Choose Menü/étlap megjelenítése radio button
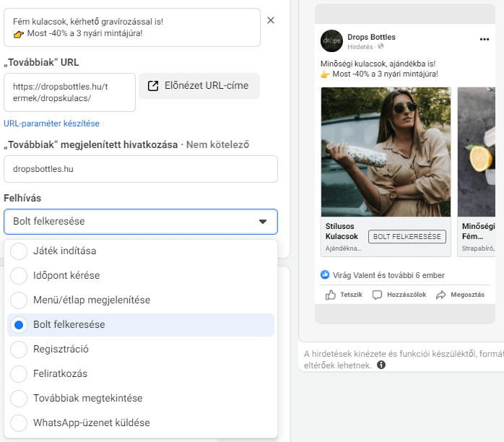The image size is (504, 442). [19, 300]
